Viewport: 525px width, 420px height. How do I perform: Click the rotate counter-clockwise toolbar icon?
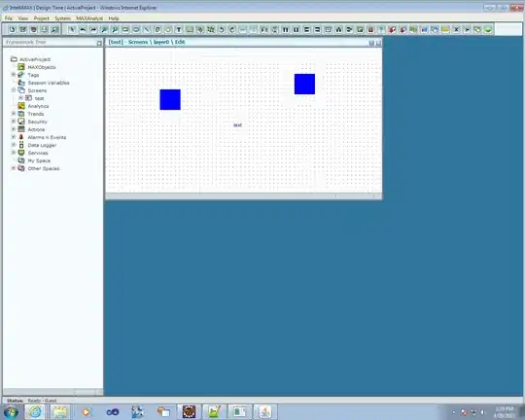coord(222,30)
